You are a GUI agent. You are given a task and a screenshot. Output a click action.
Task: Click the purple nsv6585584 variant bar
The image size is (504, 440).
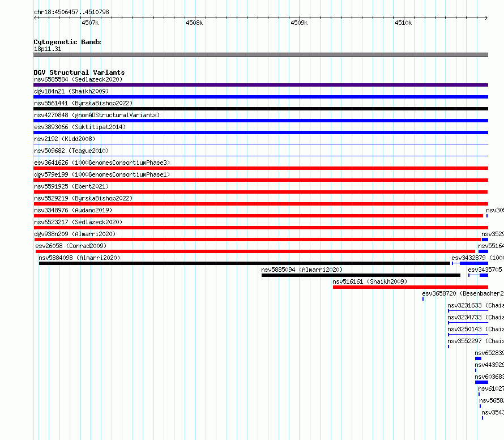260,85
